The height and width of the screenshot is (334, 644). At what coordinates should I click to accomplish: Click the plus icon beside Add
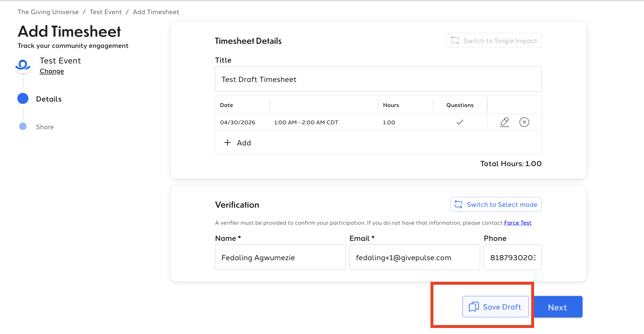point(227,142)
